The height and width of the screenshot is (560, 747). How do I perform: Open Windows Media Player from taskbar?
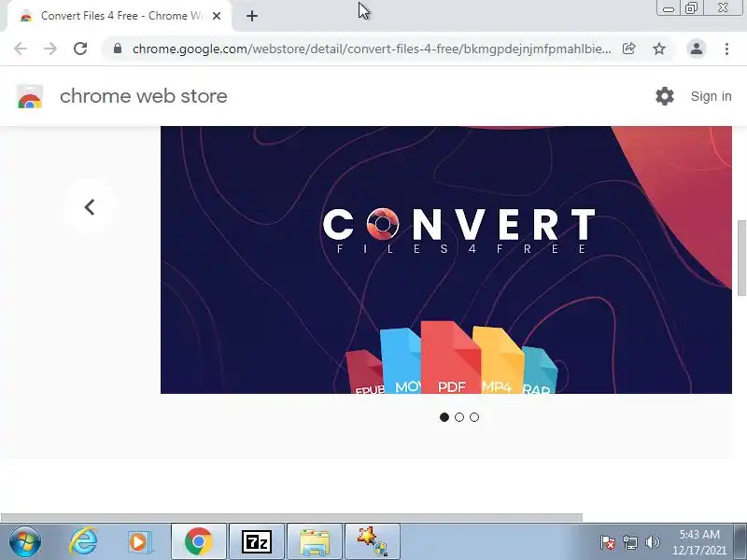[x=141, y=541]
